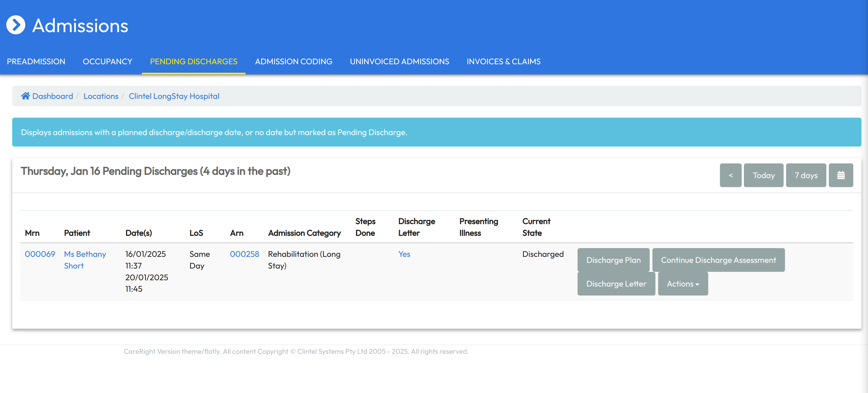The image size is (868, 393).
Task: Click the Admissions chevron circle icon
Action: tap(16, 25)
